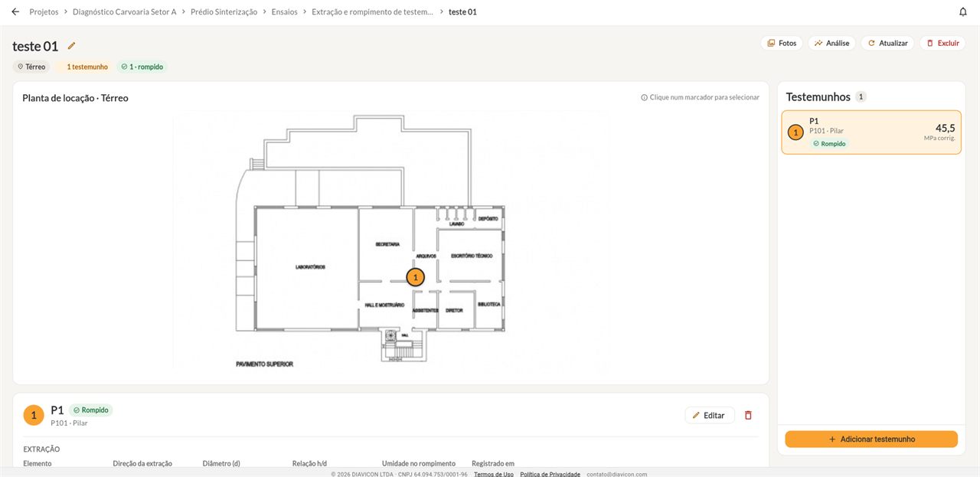Click the EXTRAÇÃO section label
The image size is (980, 477).
coord(41,449)
